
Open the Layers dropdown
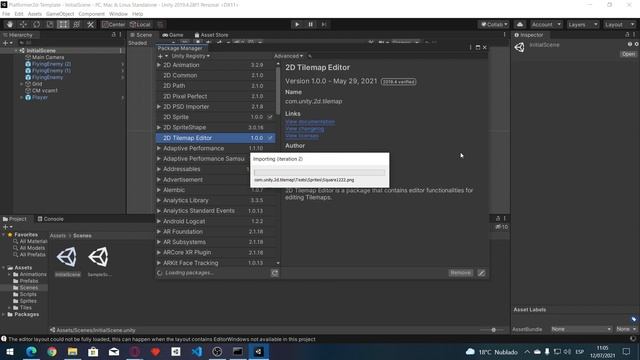click(x=582, y=24)
